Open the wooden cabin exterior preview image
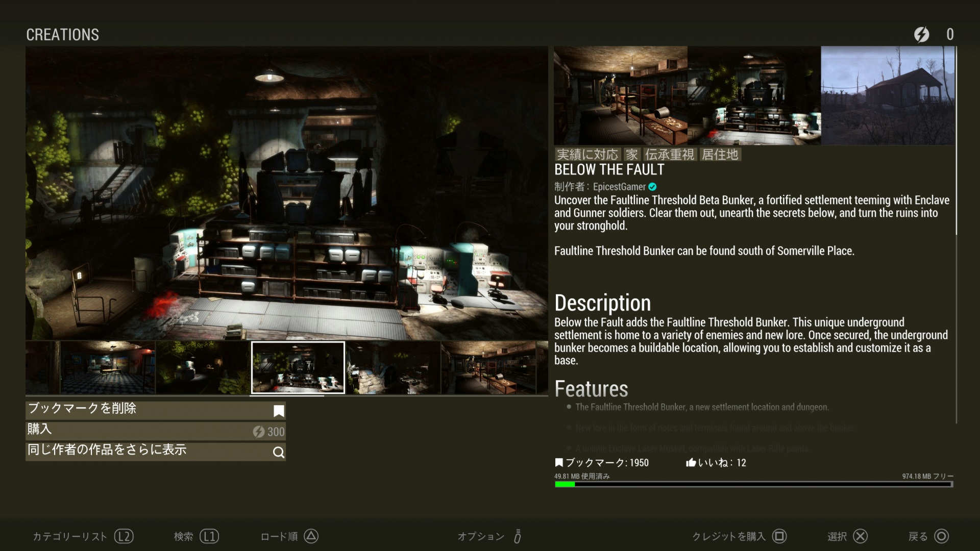 (887, 95)
